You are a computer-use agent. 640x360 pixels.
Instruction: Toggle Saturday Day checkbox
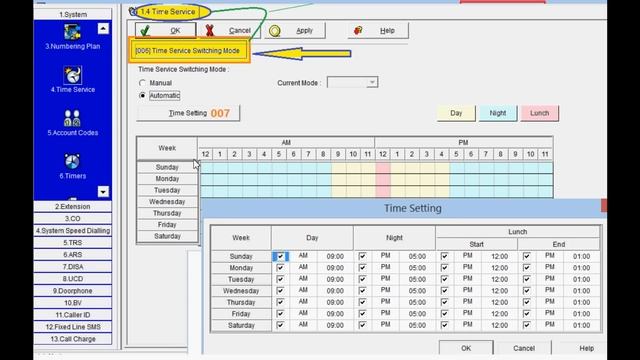tap(280, 325)
